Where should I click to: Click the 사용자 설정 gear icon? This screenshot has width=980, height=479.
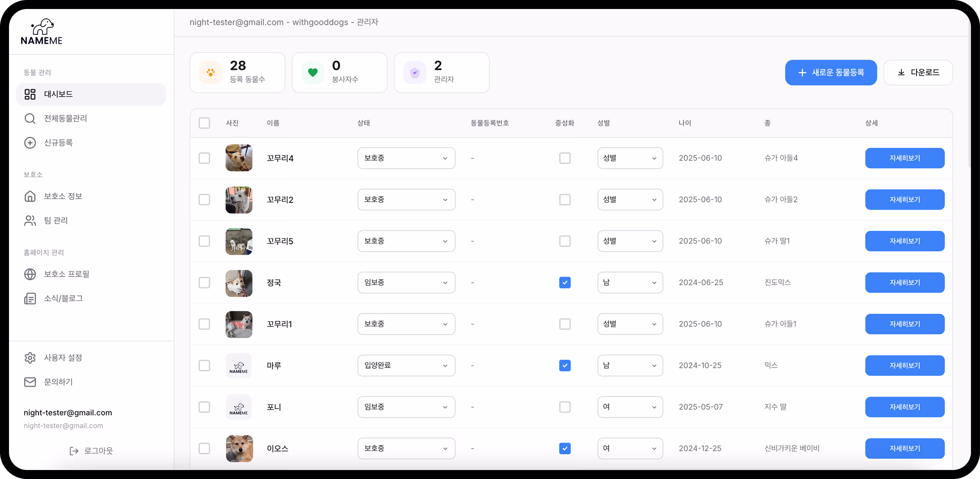30,357
